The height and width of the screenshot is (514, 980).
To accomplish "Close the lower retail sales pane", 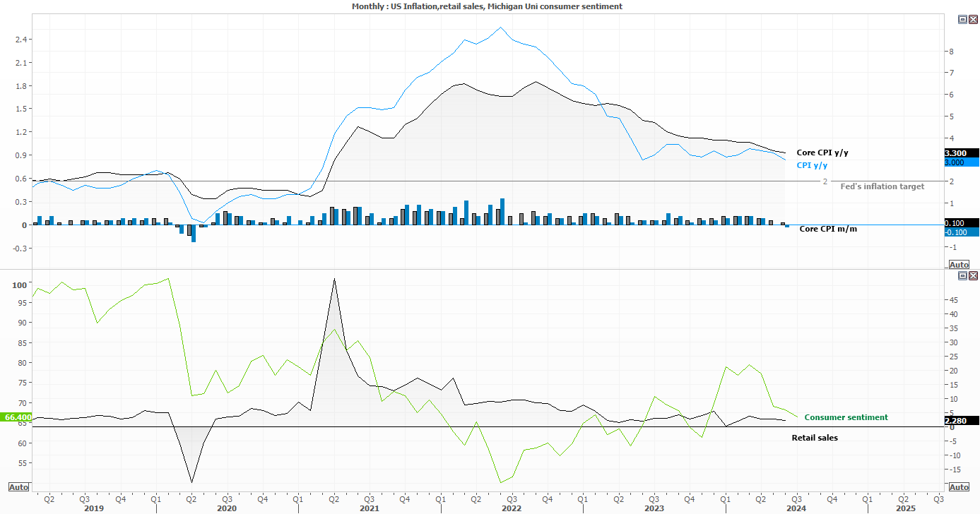I will pyautogui.click(x=973, y=275).
